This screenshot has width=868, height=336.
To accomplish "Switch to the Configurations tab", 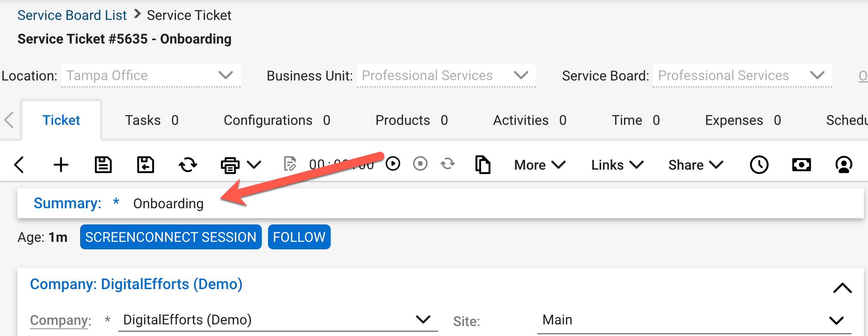I will (x=277, y=120).
